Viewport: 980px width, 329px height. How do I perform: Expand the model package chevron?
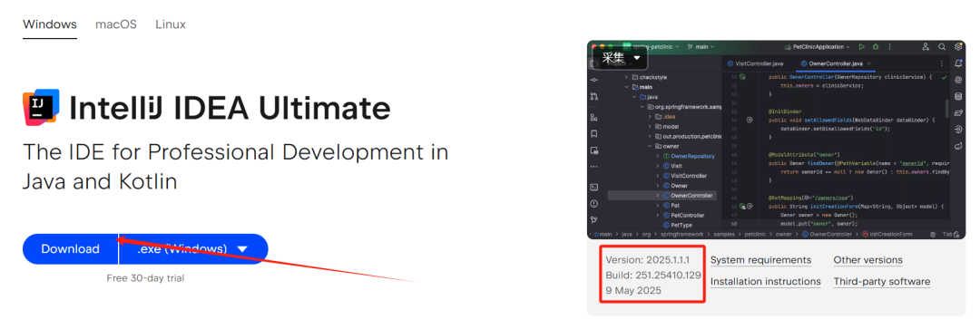(x=650, y=126)
